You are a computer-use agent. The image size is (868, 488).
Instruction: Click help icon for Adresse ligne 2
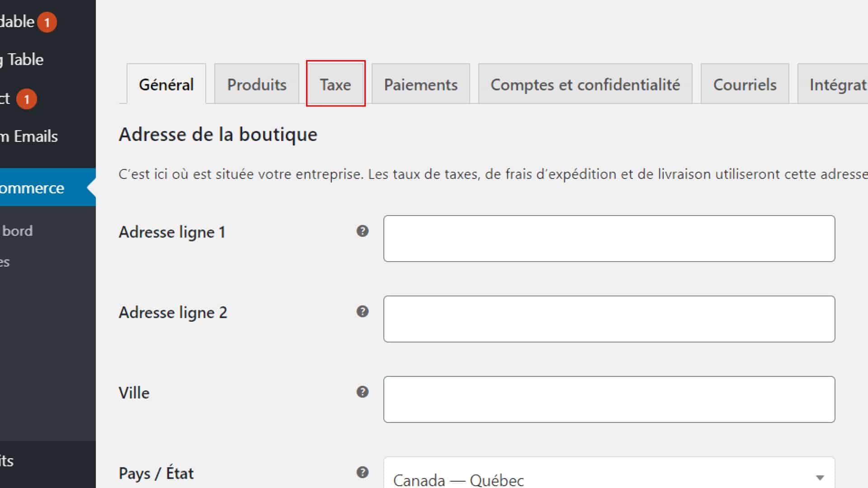coord(363,312)
